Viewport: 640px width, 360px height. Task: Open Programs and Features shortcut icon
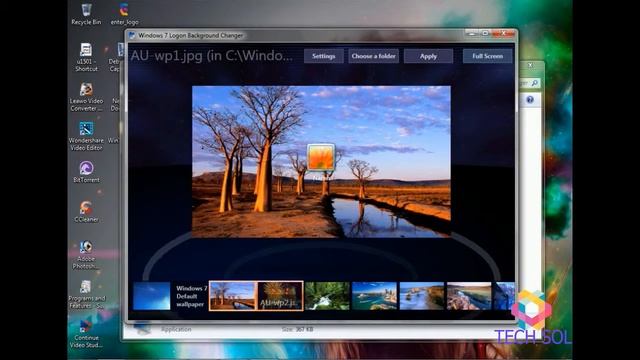click(86, 295)
